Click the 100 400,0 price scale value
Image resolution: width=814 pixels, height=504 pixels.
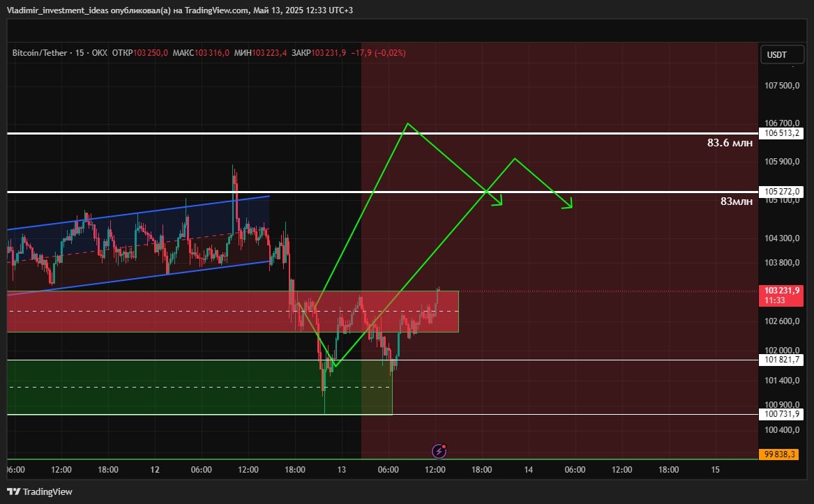coord(782,430)
